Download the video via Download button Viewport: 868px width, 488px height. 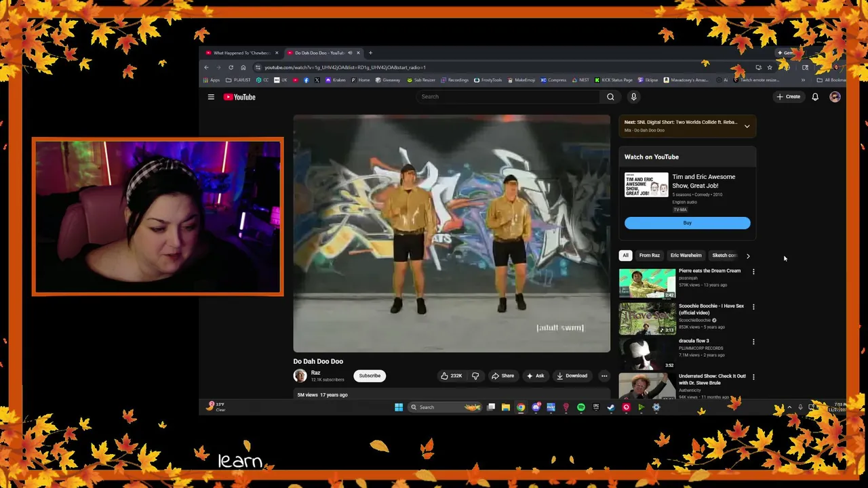572,375
